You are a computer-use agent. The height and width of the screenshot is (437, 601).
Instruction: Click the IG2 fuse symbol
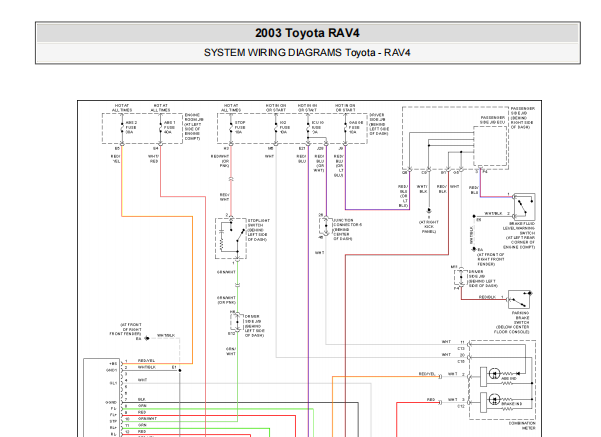click(x=276, y=128)
